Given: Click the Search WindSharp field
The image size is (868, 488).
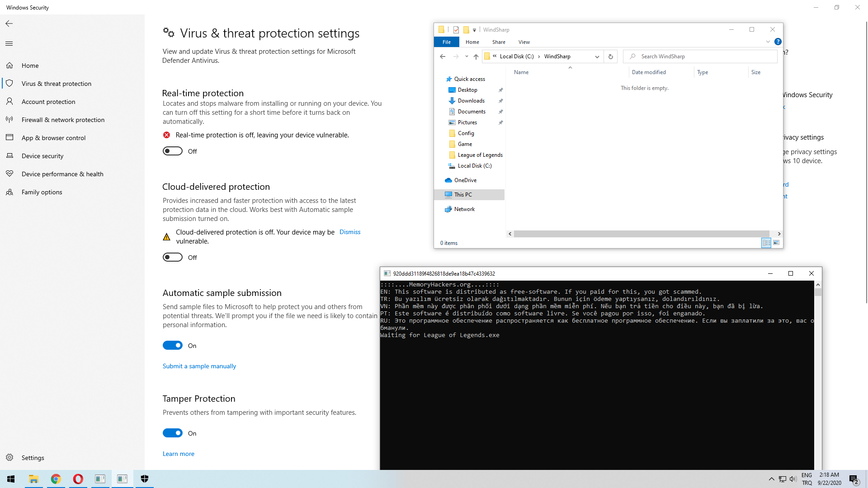Looking at the screenshot, I should 700,56.
